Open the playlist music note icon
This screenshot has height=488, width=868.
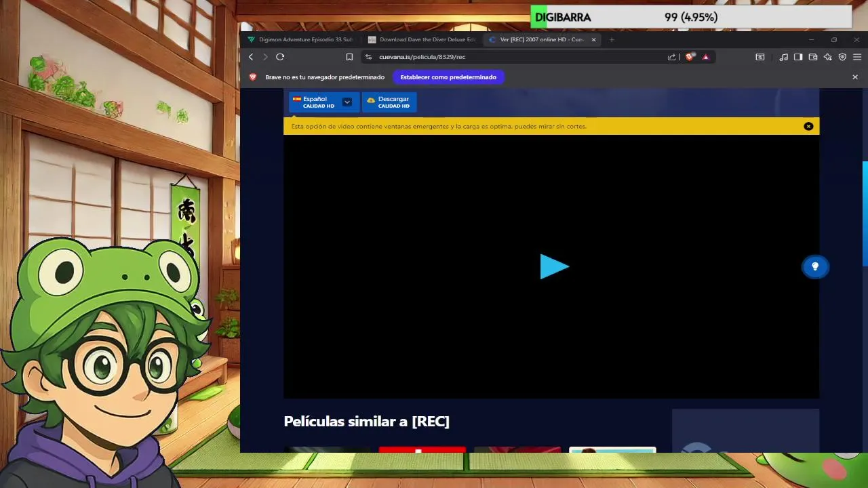pos(783,57)
